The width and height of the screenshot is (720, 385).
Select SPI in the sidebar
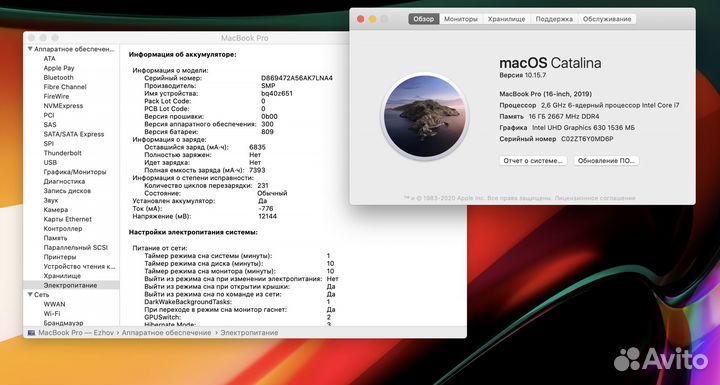[x=49, y=143]
